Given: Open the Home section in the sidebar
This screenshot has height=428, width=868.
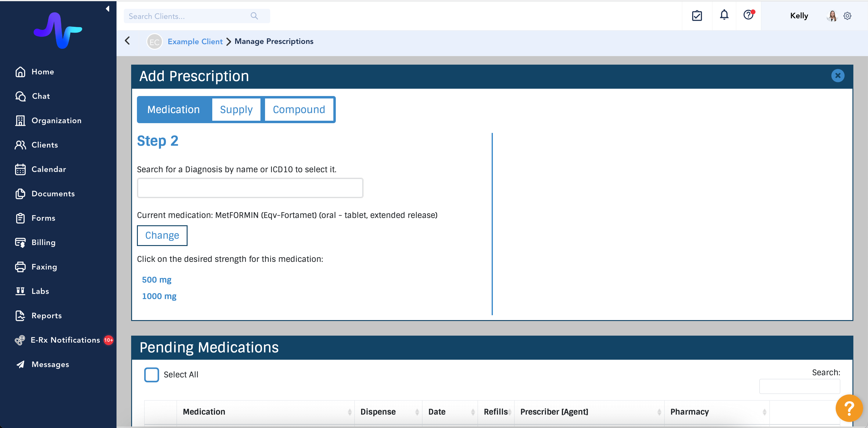Looking at the screenshot, I should (43, 72).
